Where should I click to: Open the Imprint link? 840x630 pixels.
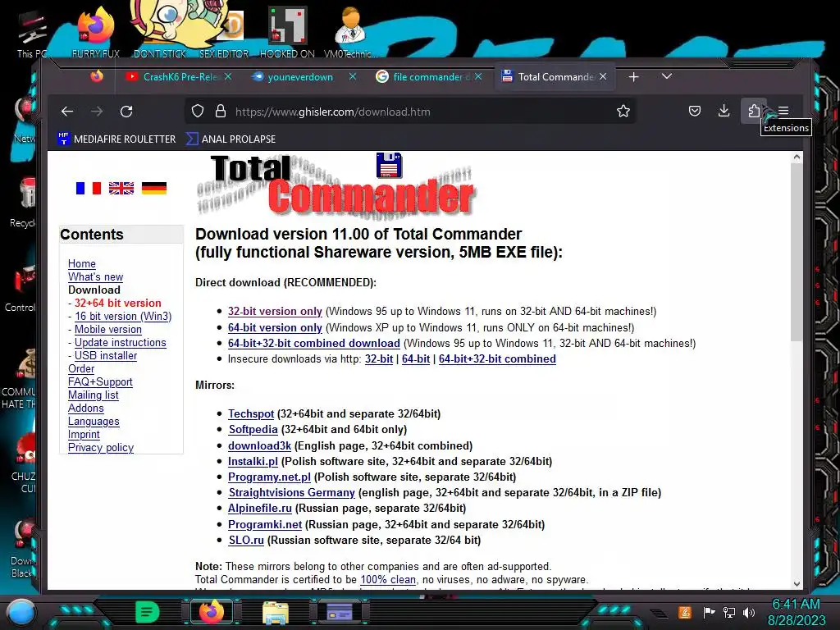[x=84, y=435]
